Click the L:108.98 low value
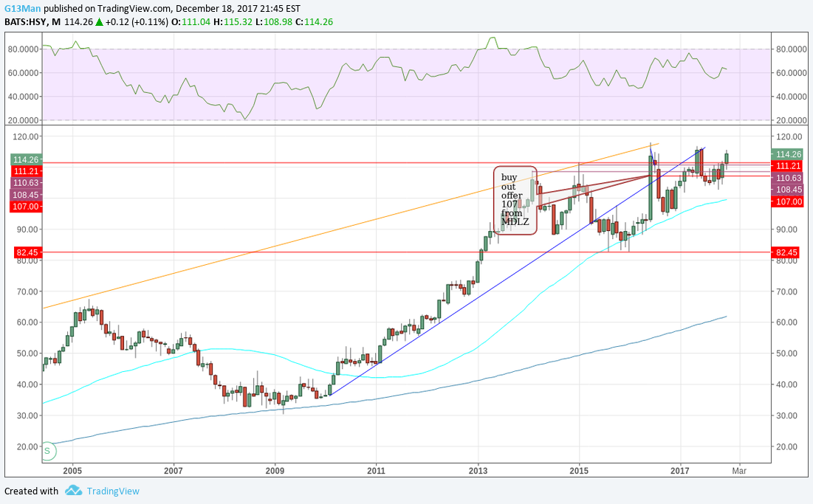Image resolution: width=813 pixels, height=504 pixels. pyautogui.click(x=274, y=21)
